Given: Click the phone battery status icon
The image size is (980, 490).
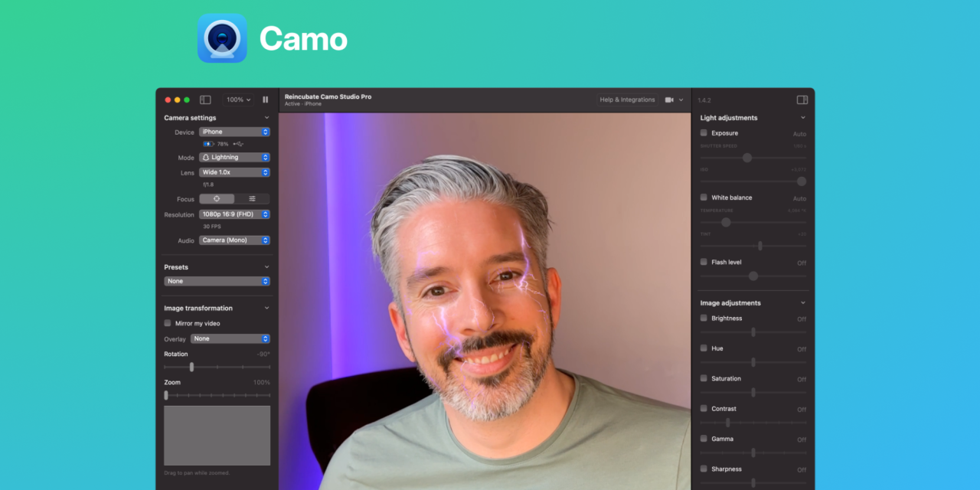Looking at the screenshot, I should pos(208,144).
